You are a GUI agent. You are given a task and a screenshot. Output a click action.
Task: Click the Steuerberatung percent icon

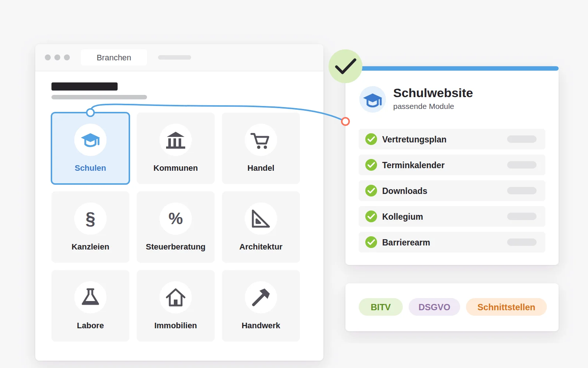(176, 219)
